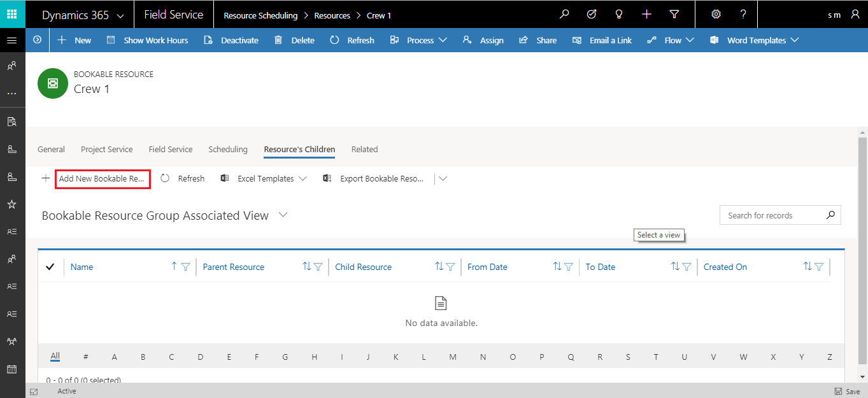
Task: Click the Help question mark icon
Action: [x=743, y=15]
